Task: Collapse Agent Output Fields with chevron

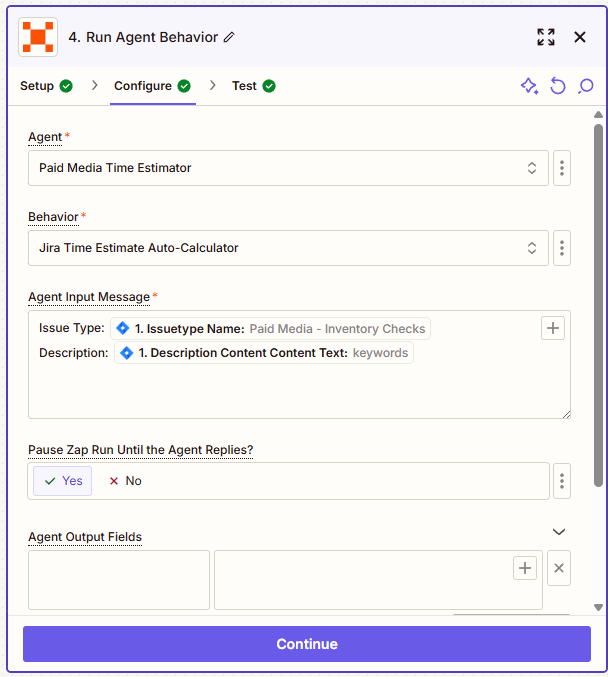Action: point(559,531)
